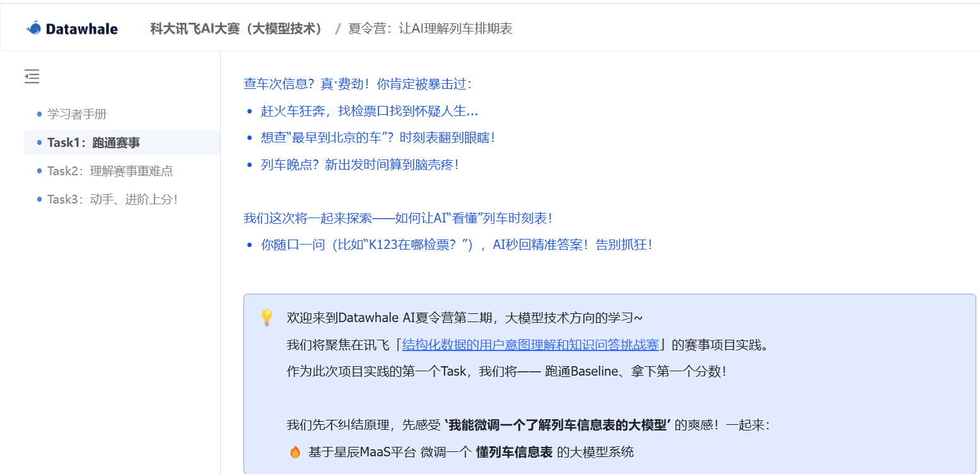Select 学习者手册 in the sidebar
The width and height of the screenshot is (980, 474).
(x=76, y=114)
